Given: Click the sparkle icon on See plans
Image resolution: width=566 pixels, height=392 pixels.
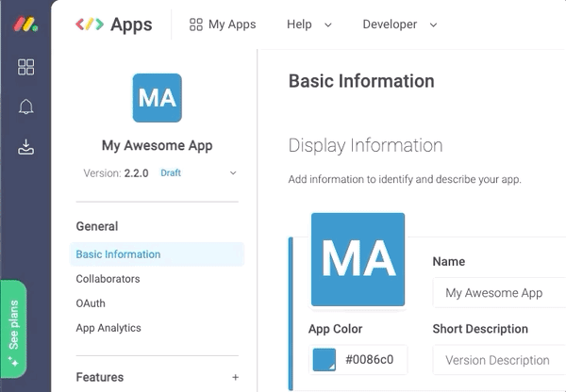Looking at the screenshot, I should tap(14, 361).
